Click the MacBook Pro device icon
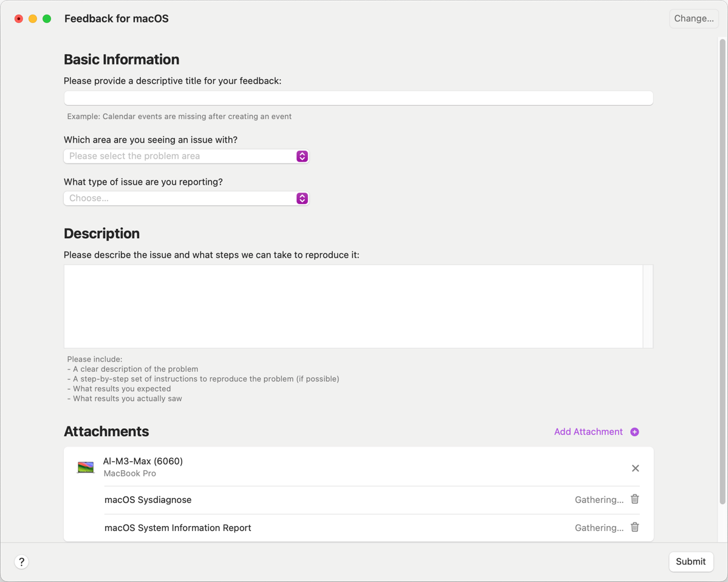 coord(86,467)
